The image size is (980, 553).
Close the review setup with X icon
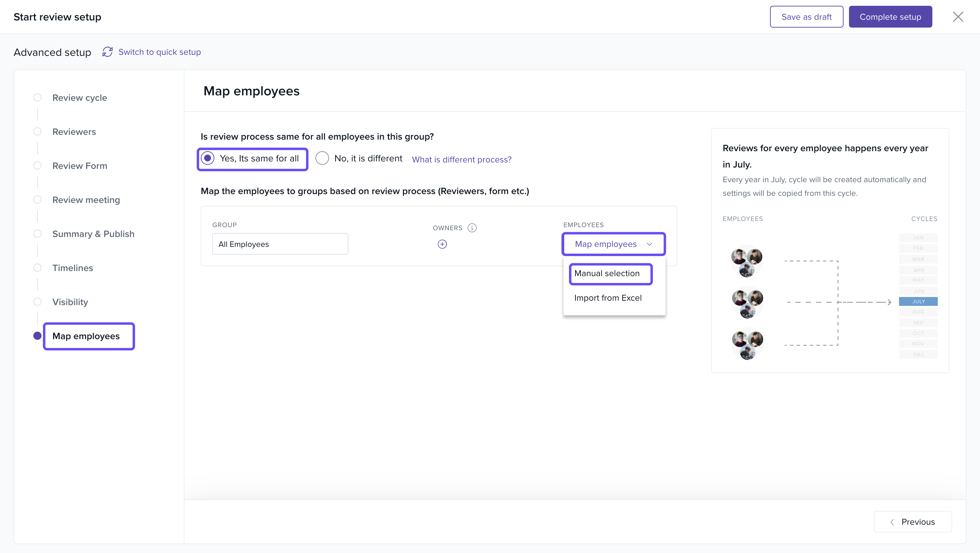[958, 17]
